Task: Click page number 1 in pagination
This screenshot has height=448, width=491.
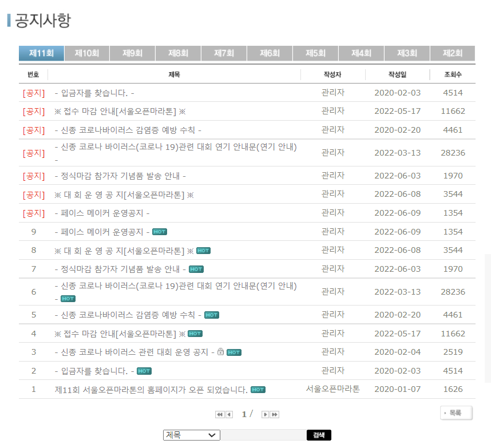Action: coord(244,414)
